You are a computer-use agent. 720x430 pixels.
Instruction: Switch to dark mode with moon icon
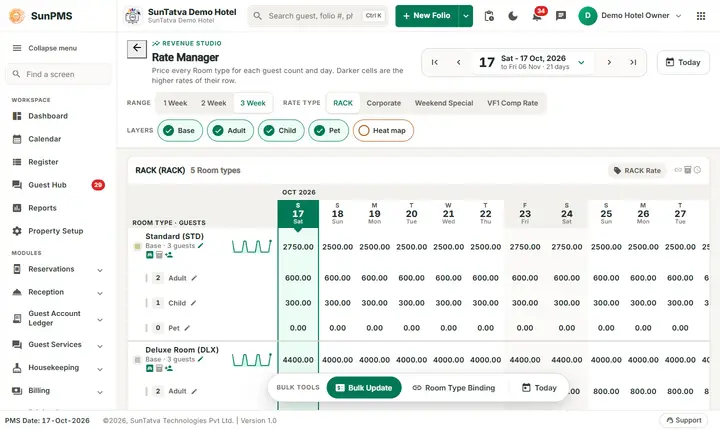(x=512, y=16)
